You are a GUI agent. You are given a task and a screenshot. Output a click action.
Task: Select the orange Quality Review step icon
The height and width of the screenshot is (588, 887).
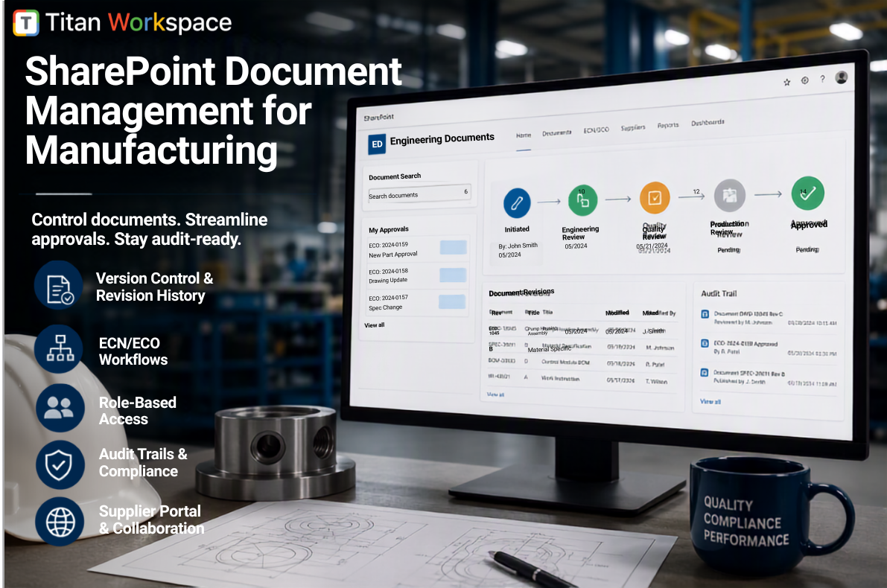[655, 197]
